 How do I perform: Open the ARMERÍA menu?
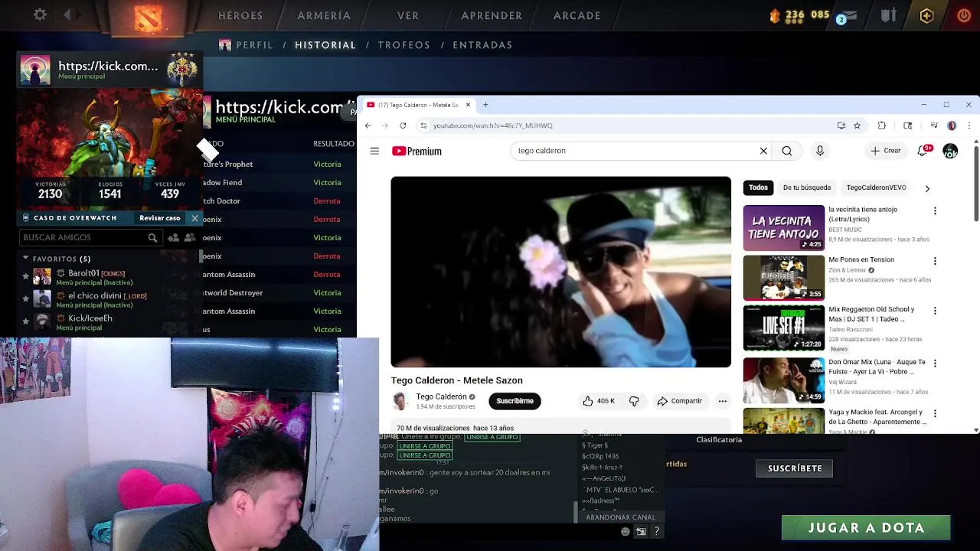point(324,15)
